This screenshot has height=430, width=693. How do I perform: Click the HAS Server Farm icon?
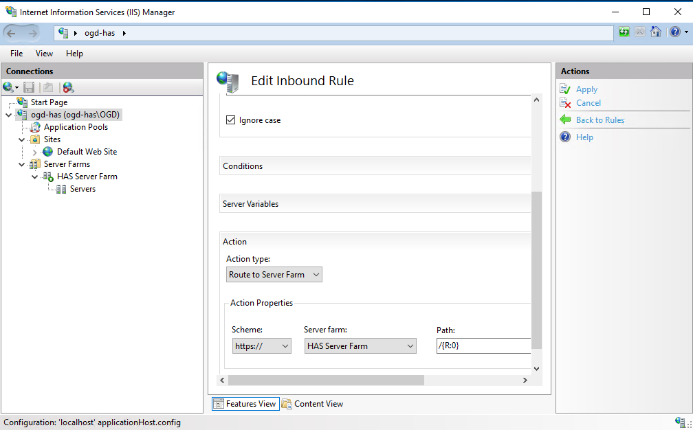(48, 177)
